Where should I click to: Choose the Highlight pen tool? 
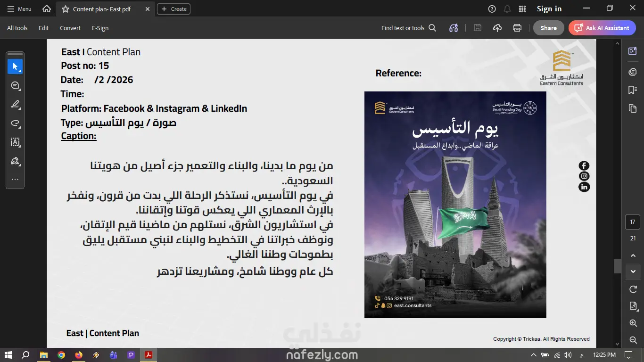tap(15, 104)
